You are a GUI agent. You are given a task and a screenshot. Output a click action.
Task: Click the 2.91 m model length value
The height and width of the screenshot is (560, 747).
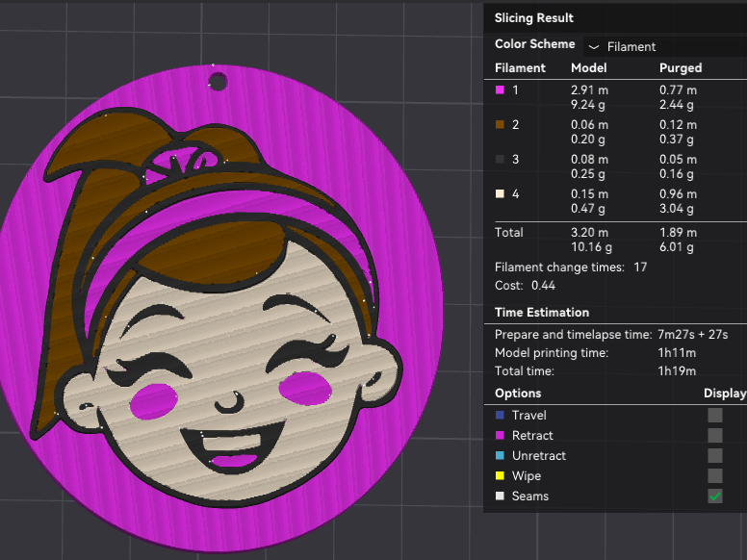(x=589, y=90)
